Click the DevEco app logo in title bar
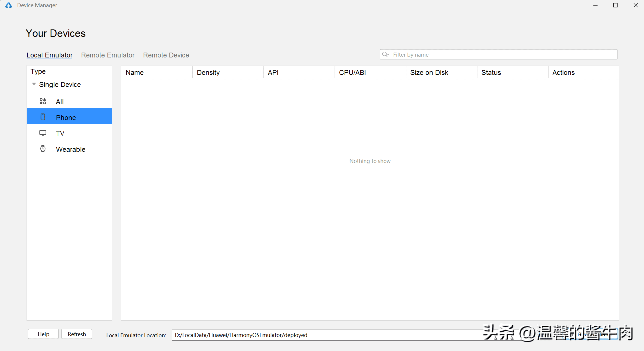644x351 pixels. click(9, 5)
